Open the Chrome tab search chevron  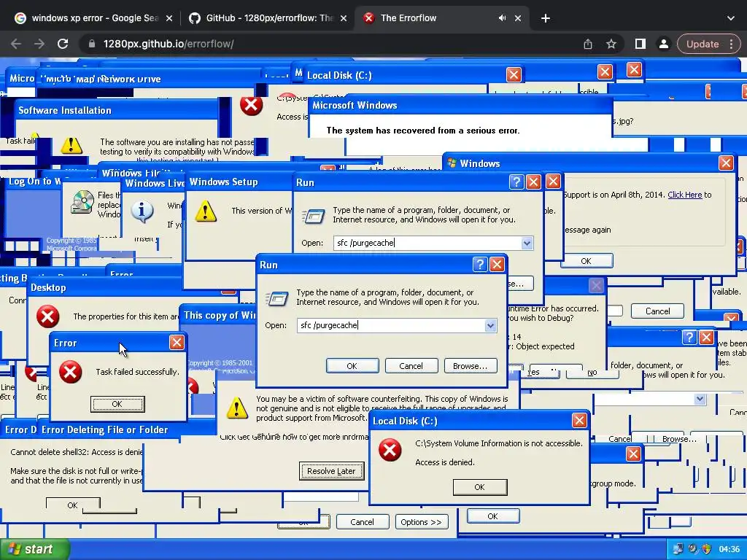731,18
